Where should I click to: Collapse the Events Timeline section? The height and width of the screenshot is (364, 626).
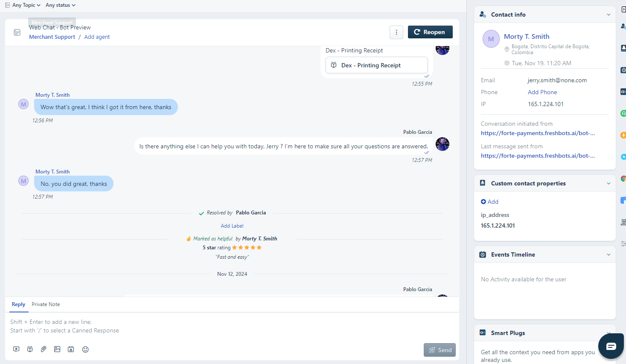[x=609, y=254]
